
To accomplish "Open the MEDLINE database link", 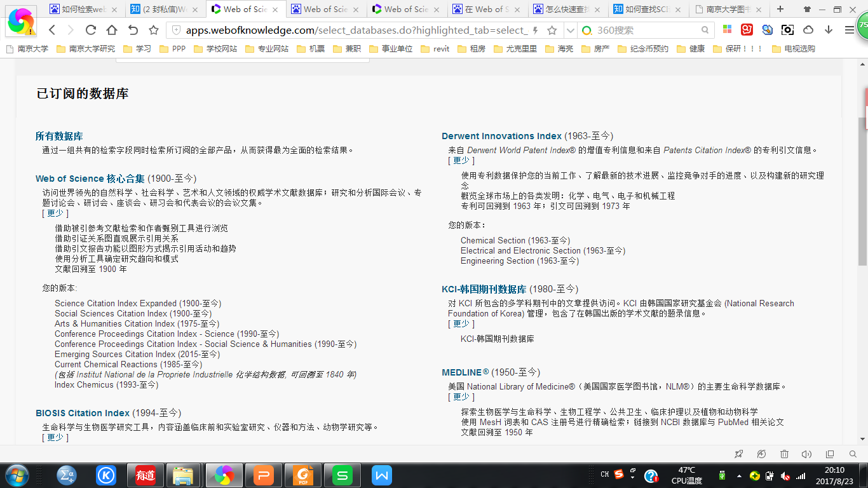I will 465,372.
